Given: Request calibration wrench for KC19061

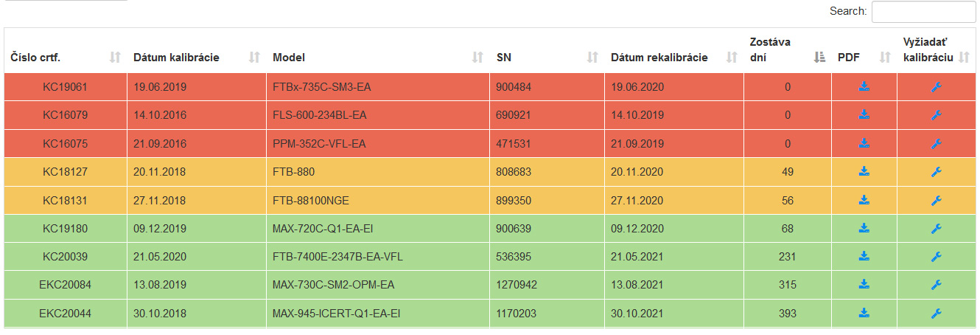Looking at the screenshot, I should [x=937, y=87].
